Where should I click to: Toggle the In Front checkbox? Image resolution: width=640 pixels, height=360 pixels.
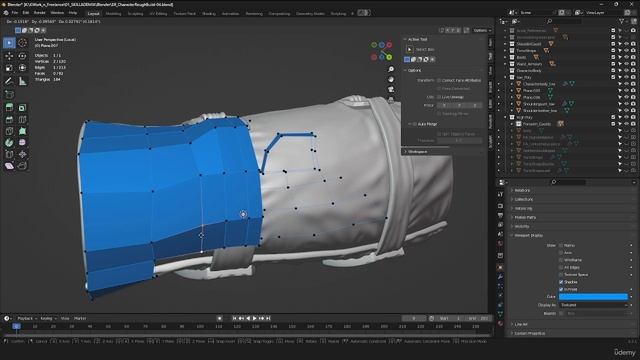[x=561, y=289]
